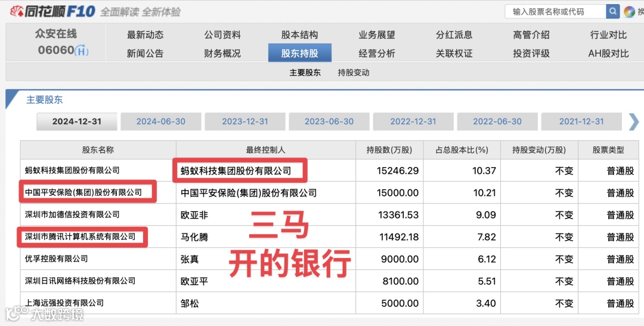This screenshot has width=644, height=326.
Task: Click shareholder 深圳市腾讯计算机系统有限公司
Action: pyautogui.click(x=80, y=237)
